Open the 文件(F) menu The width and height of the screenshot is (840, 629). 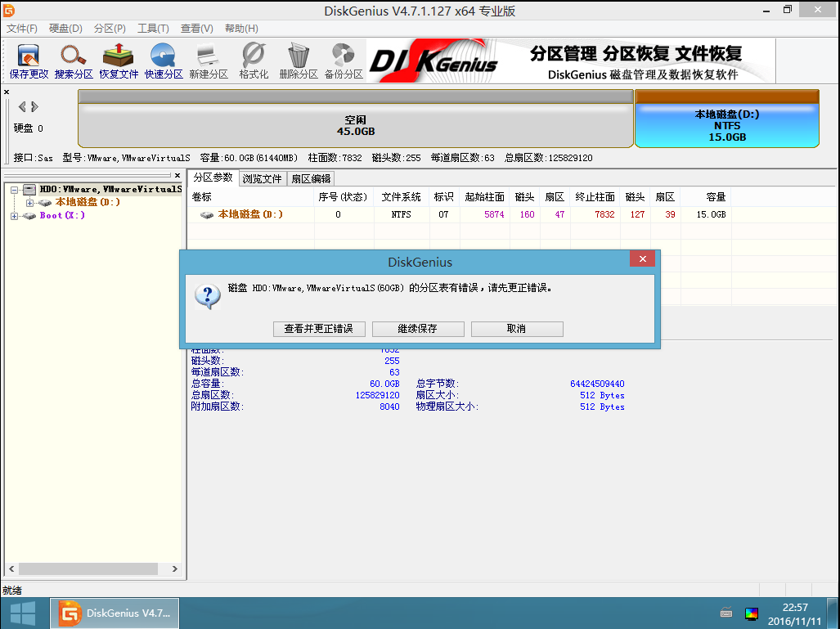22,29
